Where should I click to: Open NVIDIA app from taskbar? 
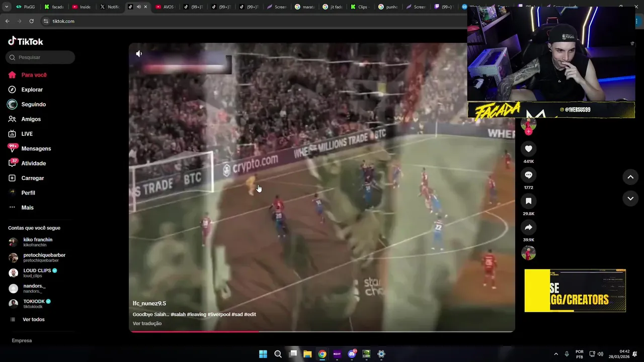(366, 354)
